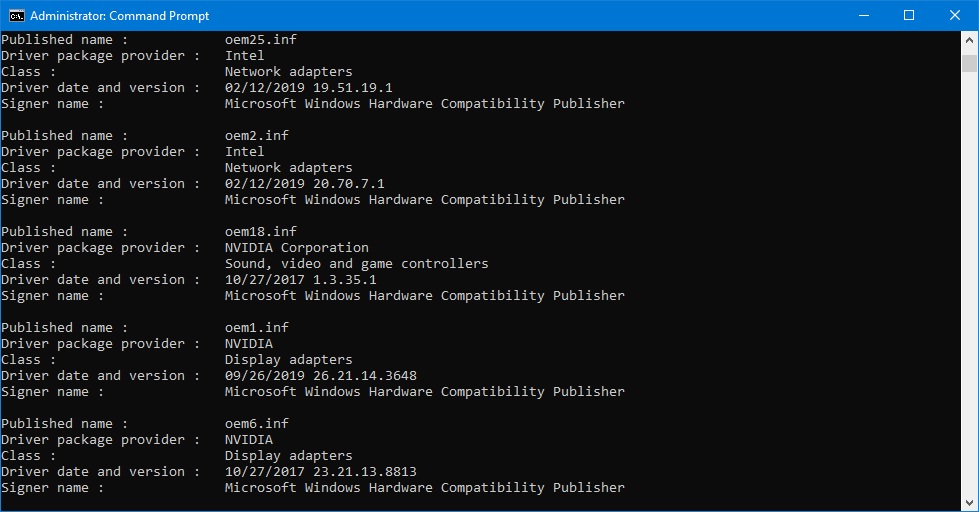Click the text oem25.inf
Screen dimensions: 979x512
(x=261, y=39)
